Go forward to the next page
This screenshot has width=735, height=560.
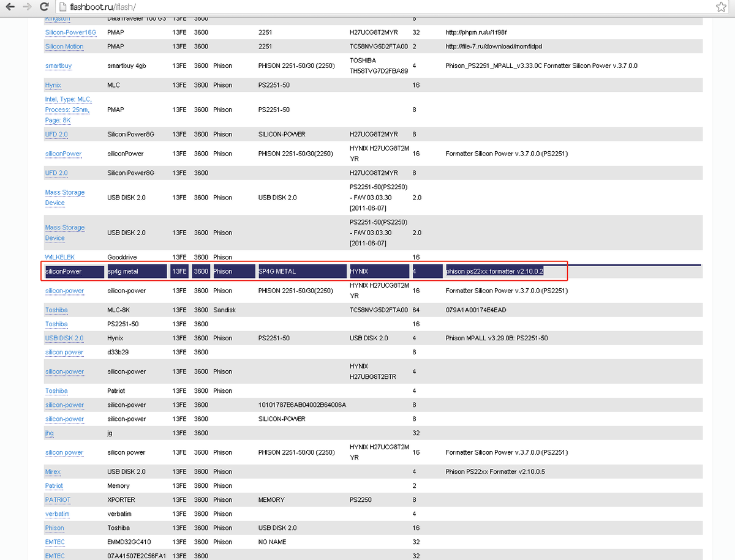27,7
